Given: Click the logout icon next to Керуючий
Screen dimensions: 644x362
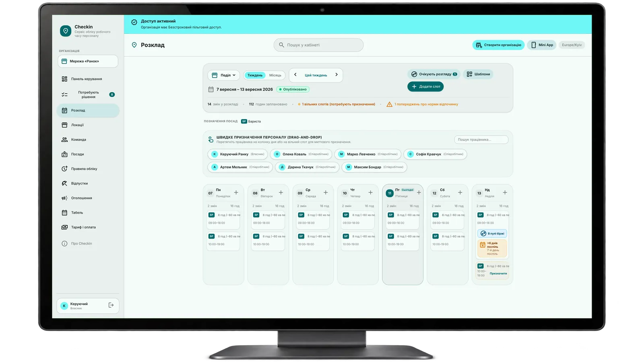Looking at the screenshot, I should coord(111,305).
